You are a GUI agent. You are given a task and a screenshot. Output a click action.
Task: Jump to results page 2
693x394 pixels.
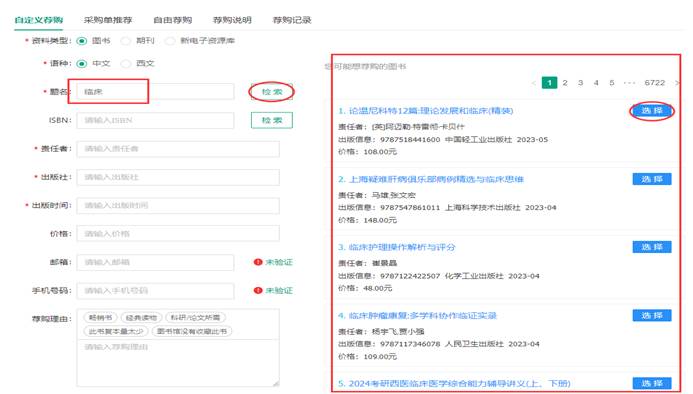pos(565,83)
